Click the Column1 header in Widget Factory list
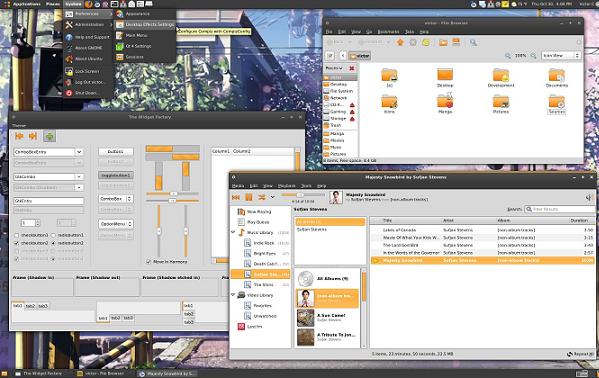Screen dimensions: 599x378 pos(221,151)
